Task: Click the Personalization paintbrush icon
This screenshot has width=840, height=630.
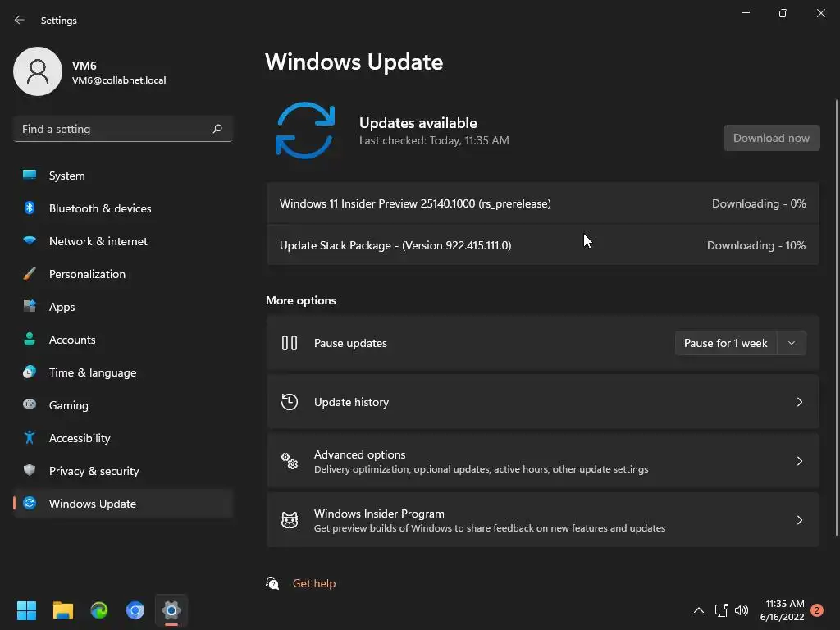Action: (30, 274)
